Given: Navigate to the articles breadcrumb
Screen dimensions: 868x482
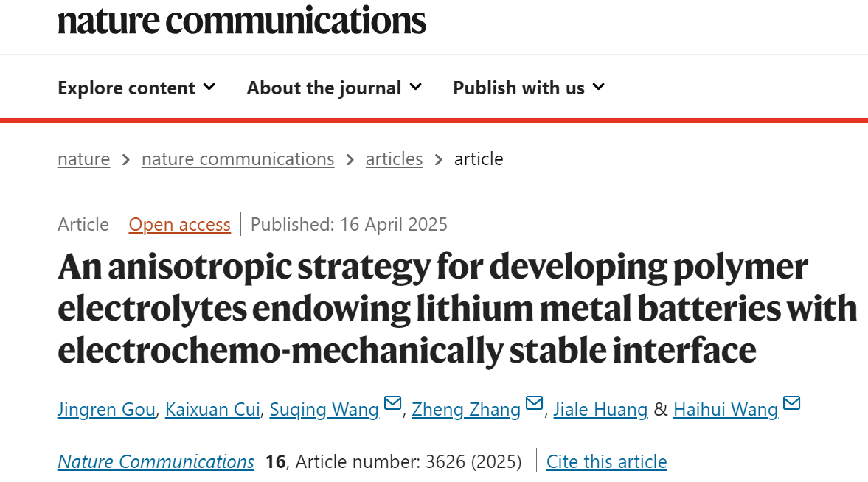Looking at the screenshot, I should coord(394,159).
